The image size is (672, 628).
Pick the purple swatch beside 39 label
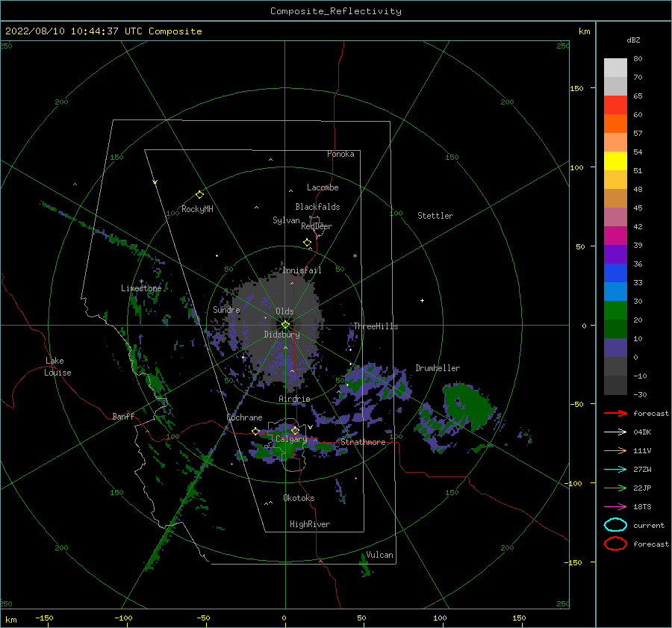click(x=615, y=254)
